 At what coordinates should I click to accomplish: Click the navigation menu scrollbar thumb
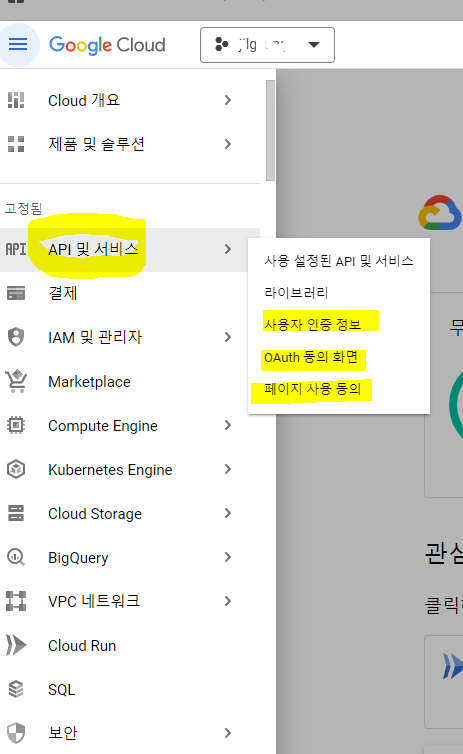click(270, 131)
